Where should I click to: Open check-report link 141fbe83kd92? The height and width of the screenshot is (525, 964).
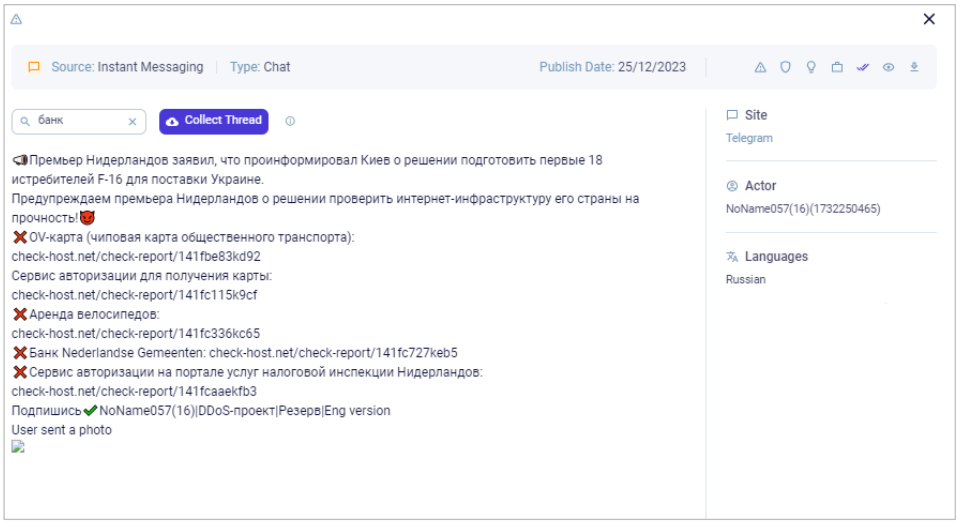tap(136, 256)
